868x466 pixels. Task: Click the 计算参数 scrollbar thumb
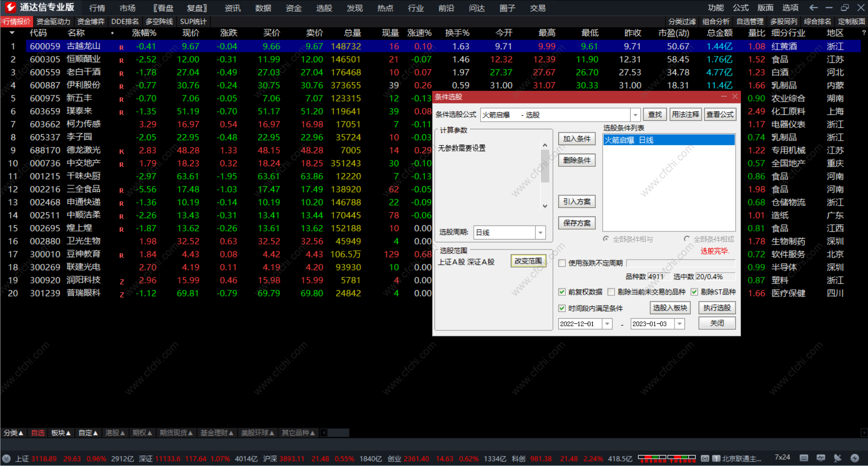click(x=545, y=166)
